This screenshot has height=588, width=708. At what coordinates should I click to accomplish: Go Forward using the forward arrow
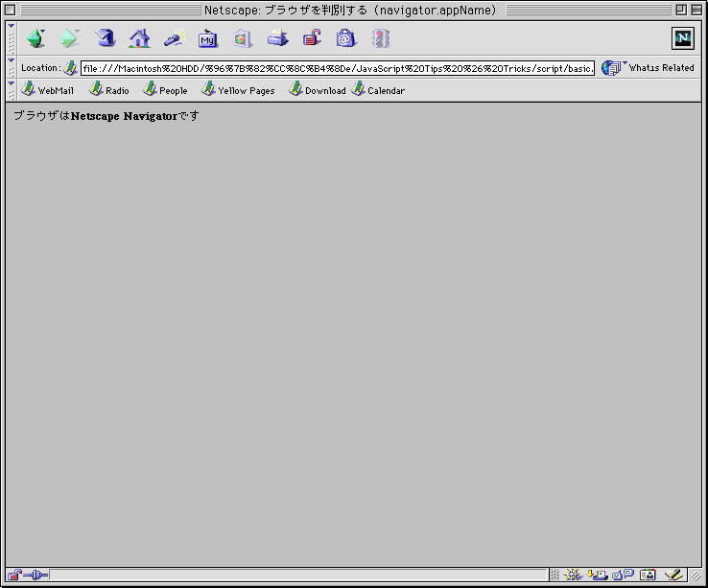click(69, 38)
